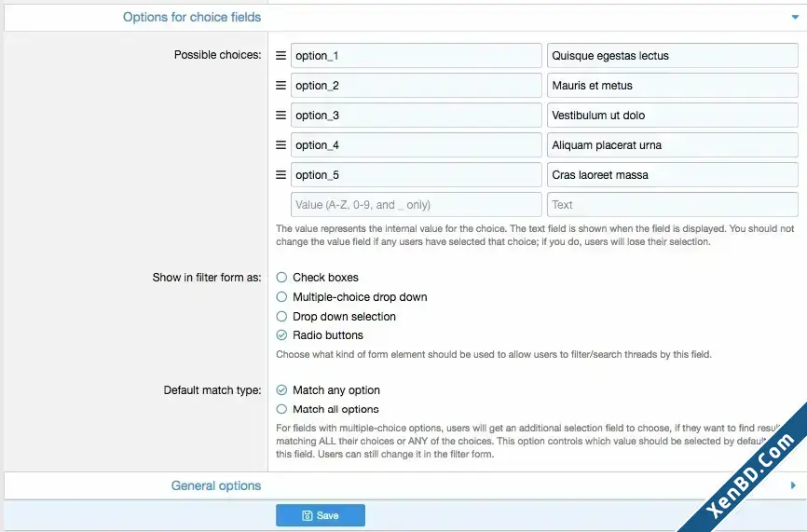Screen dimensions: 807x532
Task: Edit the Vestibulum ut dolo text field
Action: (673, 116)
